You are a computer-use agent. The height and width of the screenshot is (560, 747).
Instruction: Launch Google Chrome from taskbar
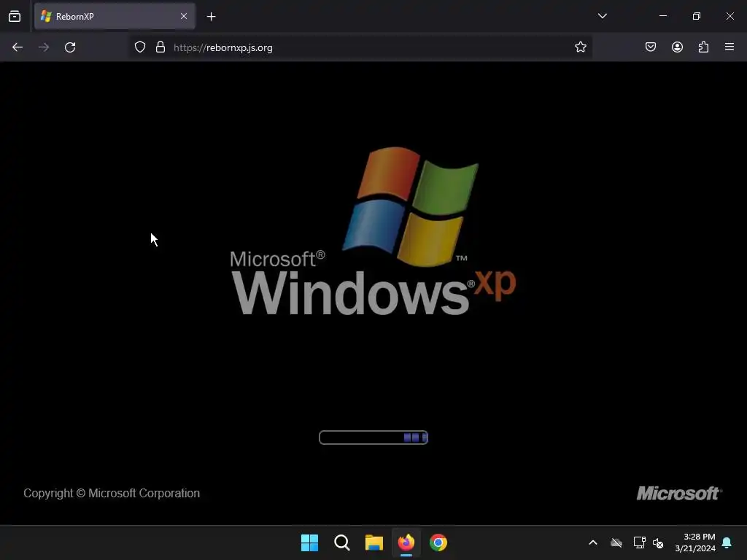pos(438,542)
